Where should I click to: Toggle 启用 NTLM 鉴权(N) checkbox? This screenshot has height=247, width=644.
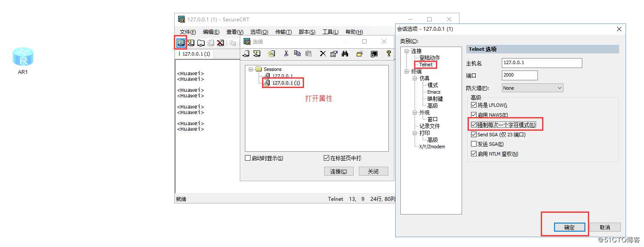click(x=474, y=154)
